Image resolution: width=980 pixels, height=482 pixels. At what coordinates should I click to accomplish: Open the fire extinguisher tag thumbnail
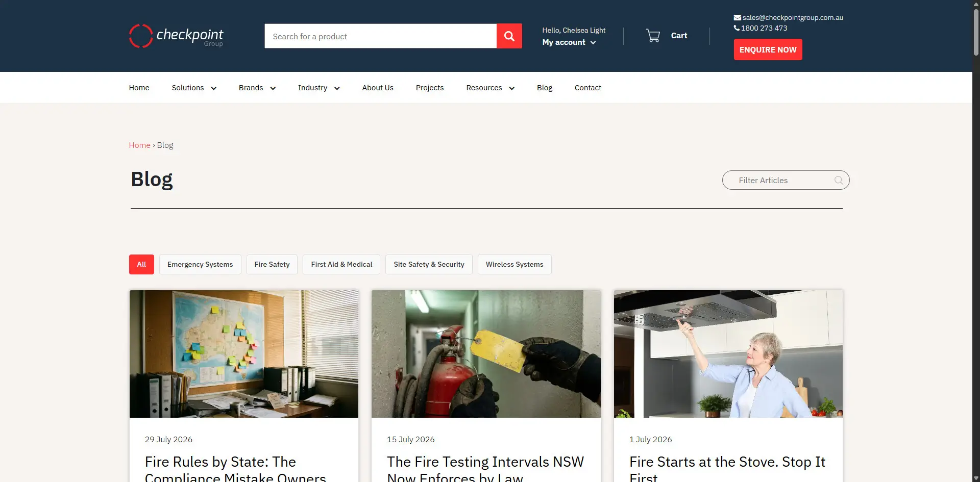point(486,354)
